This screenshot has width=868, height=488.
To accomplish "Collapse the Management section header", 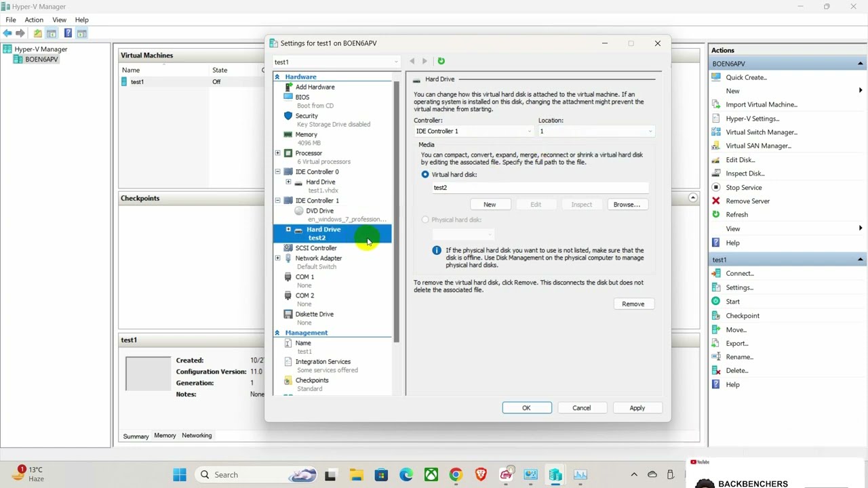I will pos(277,333).
